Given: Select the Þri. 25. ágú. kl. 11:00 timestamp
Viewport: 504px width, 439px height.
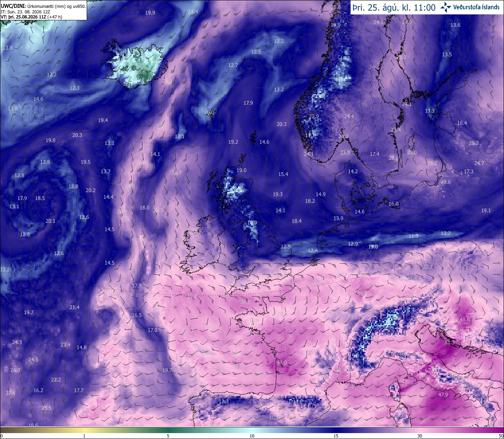Looking at the screenshot, I should pyautogui.click(x=395, y=7).
